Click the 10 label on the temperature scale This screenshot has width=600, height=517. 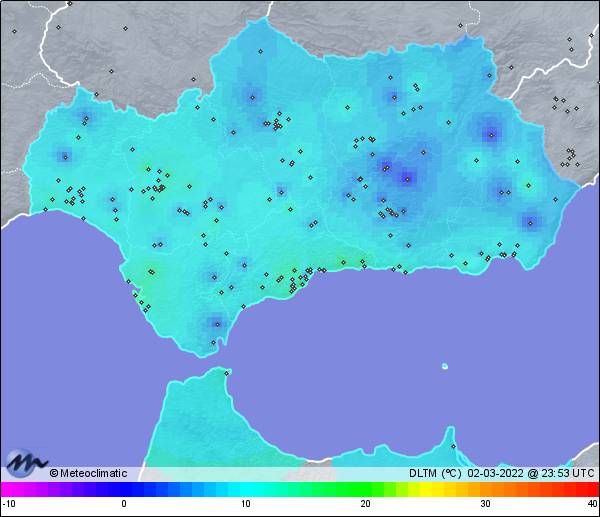pos(246,503)
